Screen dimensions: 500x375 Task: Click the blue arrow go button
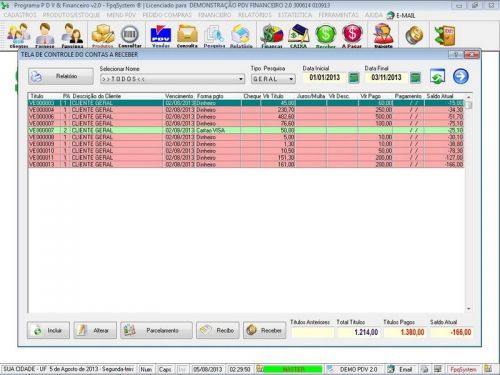pyautogui.click(x=461, y=76)
